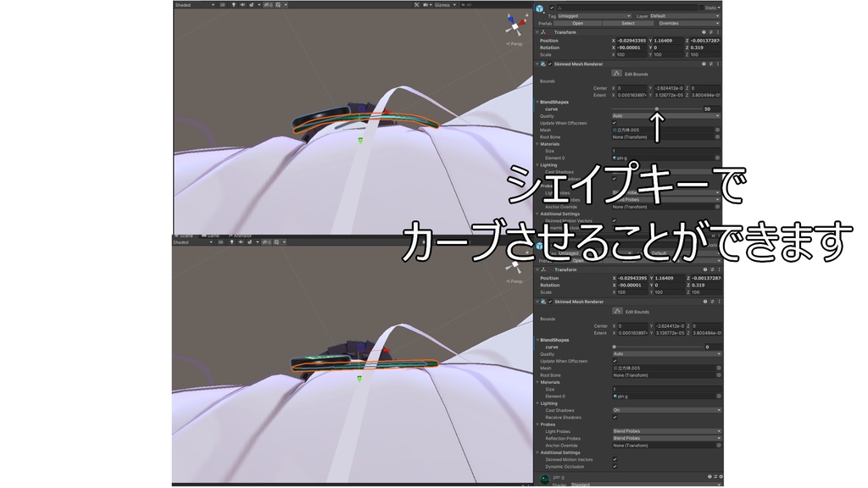Click GameObject cube icon in the upper Inspector
Image resolution: width=868 pixels, height=488 pixels.
540,8
